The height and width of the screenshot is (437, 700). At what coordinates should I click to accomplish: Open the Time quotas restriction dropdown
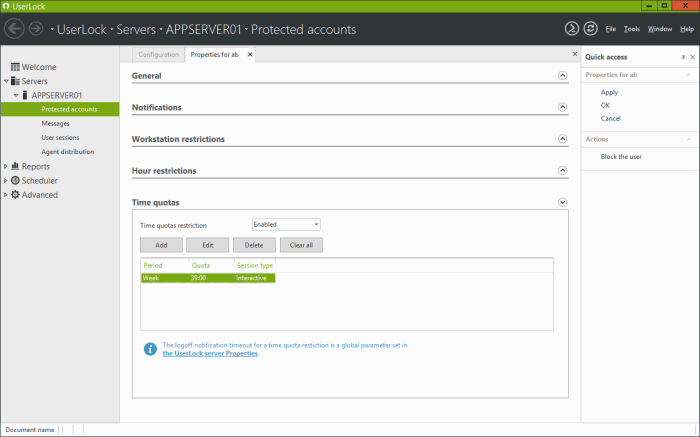point(286,225)
